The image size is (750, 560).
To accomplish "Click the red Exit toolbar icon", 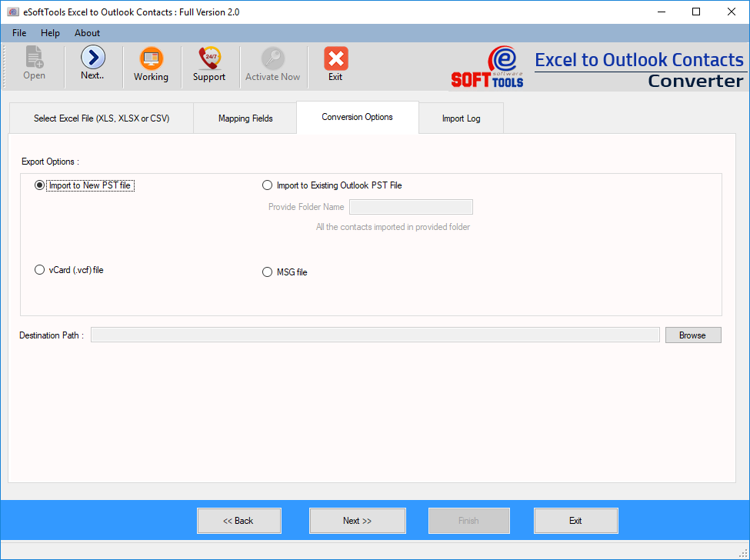I will 336,58.
